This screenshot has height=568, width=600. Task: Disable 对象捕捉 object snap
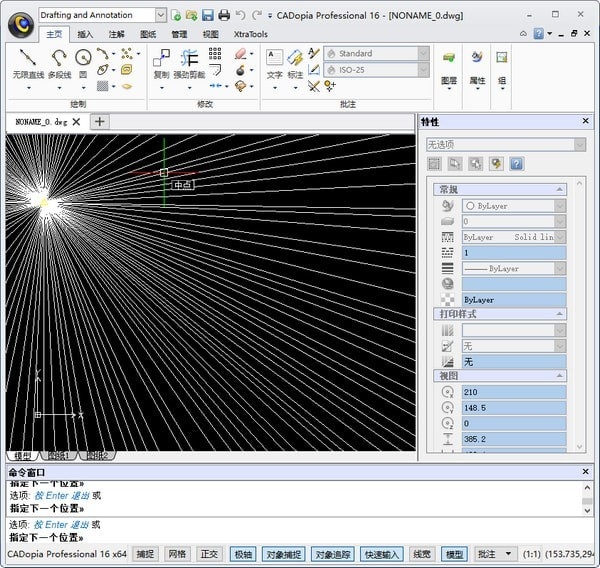[x=283, y=554]
